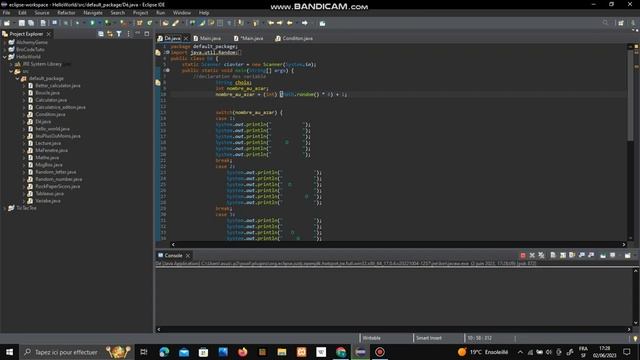The height and width of the screenshot is (360, 640).
Task: Terminate the run with the red console button
Action: 522,256
